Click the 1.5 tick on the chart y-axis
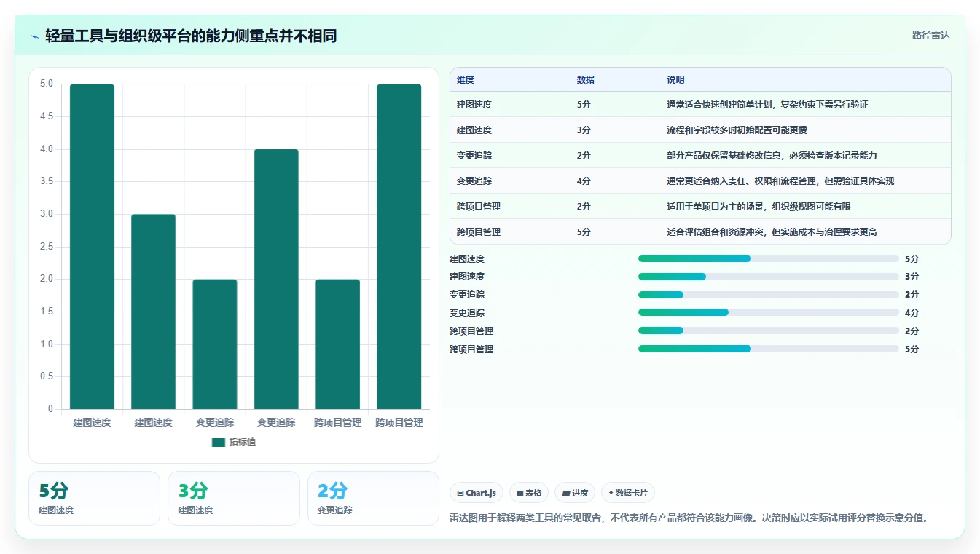The height and width of the screenshot is (554, 980). point(47,312)
